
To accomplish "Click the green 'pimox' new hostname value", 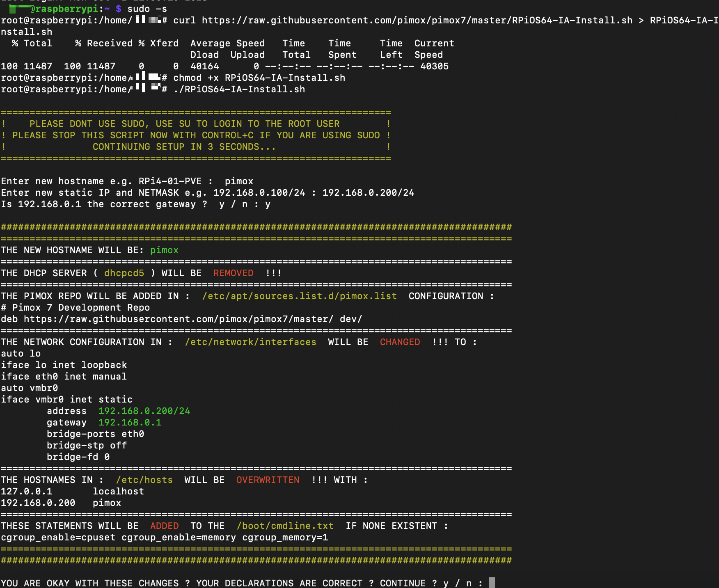I will pos(164,250).
